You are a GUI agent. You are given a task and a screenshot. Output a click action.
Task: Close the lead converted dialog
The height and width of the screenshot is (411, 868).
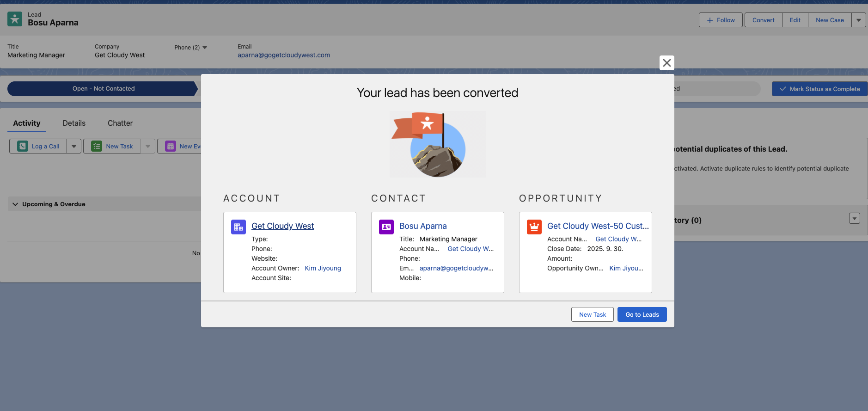click(666, 63)
